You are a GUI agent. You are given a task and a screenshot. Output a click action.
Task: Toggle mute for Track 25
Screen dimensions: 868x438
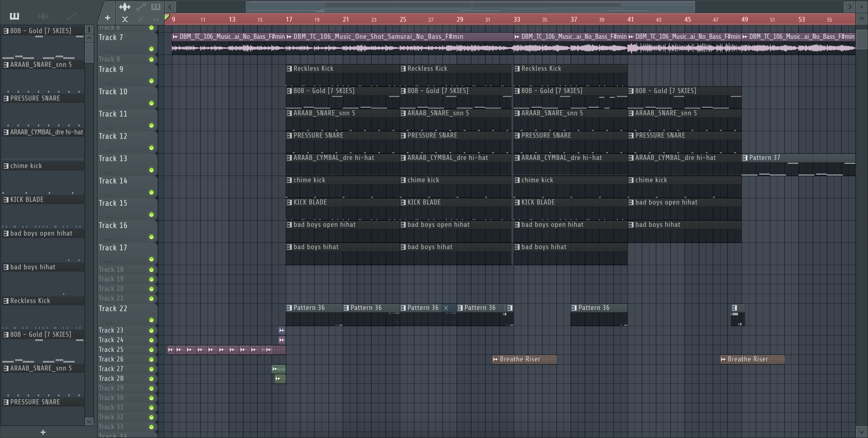152,350
